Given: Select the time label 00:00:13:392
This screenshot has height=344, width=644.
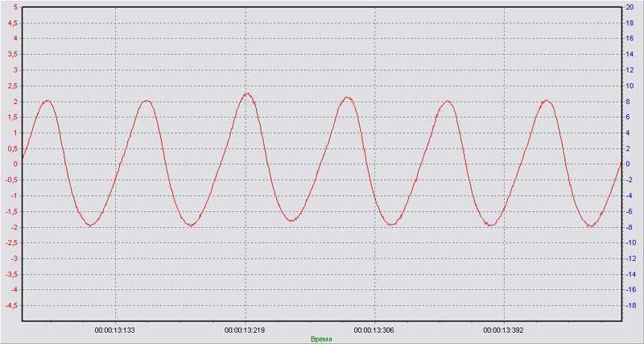Looking at the screenshot, I should [x=503, y=330].
